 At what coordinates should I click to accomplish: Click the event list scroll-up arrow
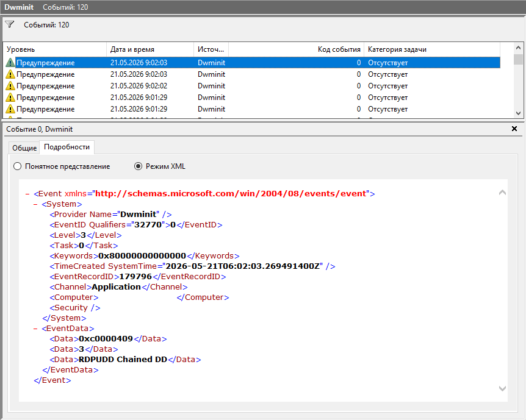(x=518, y=48)
